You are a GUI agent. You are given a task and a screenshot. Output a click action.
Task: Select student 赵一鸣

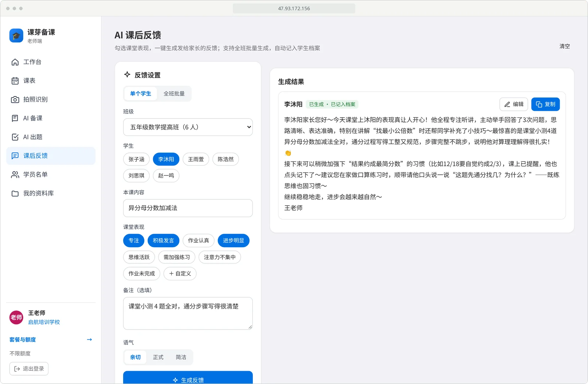[x=166, y=175]
